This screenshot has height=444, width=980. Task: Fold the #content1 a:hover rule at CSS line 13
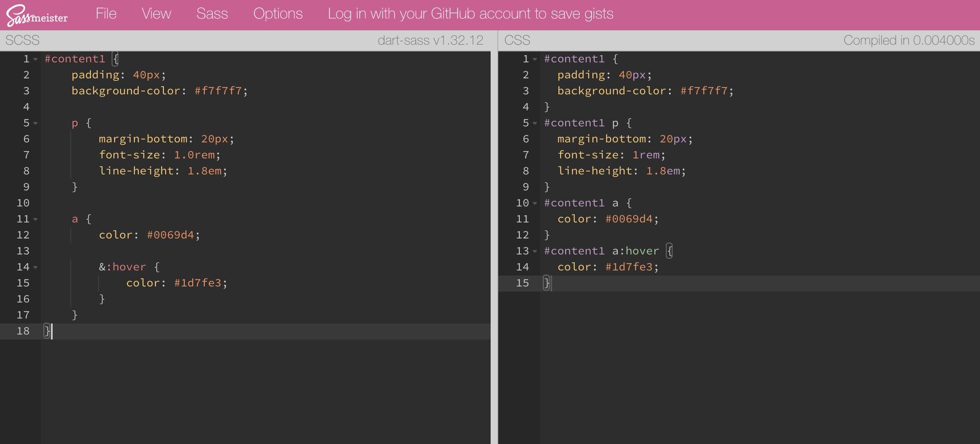coord(535,251)
